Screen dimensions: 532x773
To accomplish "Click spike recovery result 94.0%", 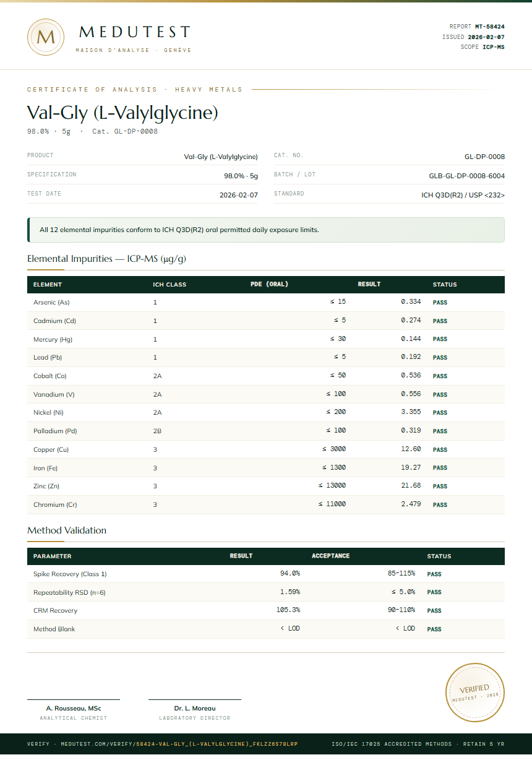I will (x=290, y=574).
